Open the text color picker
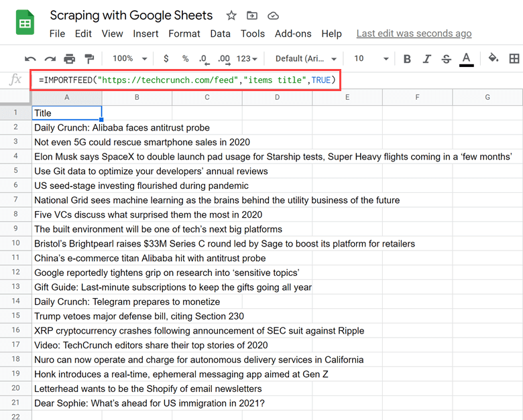Viewport: 523px width, 420px height. pos(467,59)
